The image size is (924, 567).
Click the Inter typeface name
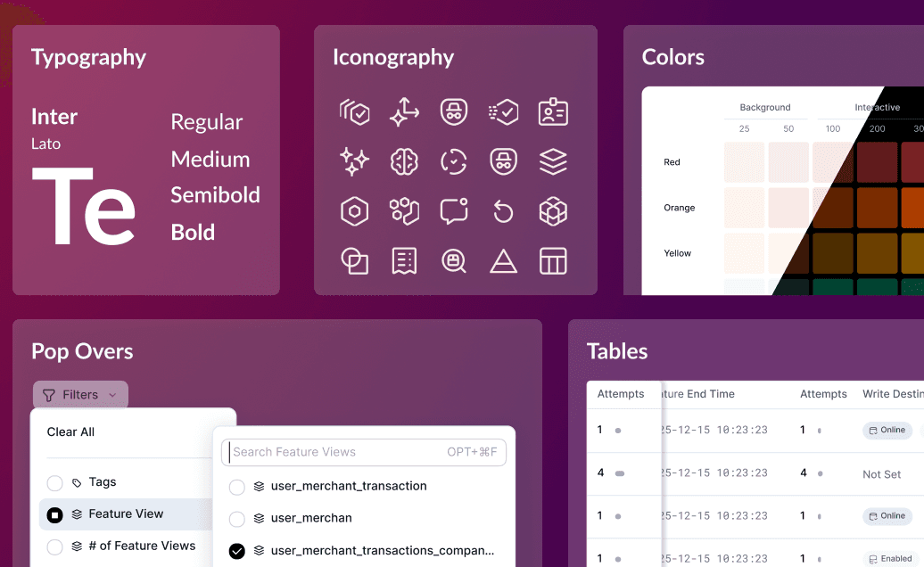54,117
